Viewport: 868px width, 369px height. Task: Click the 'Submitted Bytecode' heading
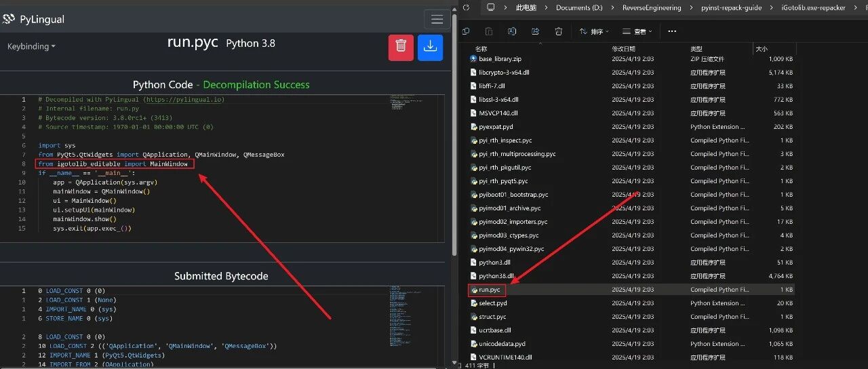(x=221, y=276)
